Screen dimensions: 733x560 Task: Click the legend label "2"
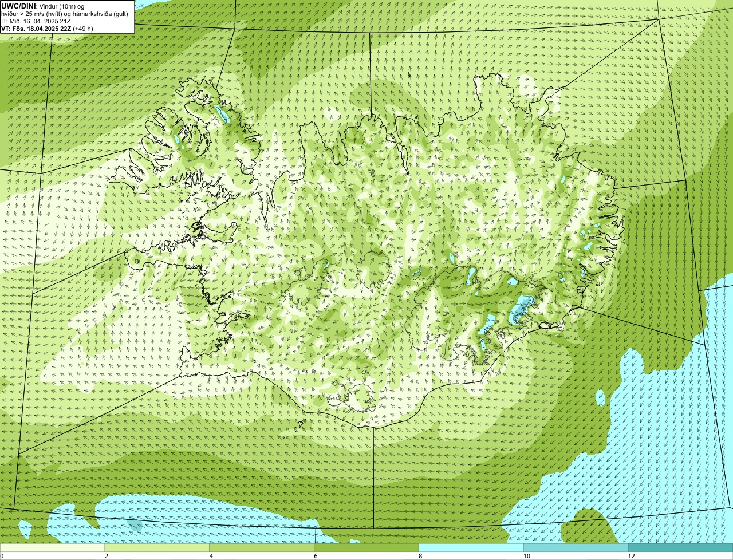tap(107, 556)
